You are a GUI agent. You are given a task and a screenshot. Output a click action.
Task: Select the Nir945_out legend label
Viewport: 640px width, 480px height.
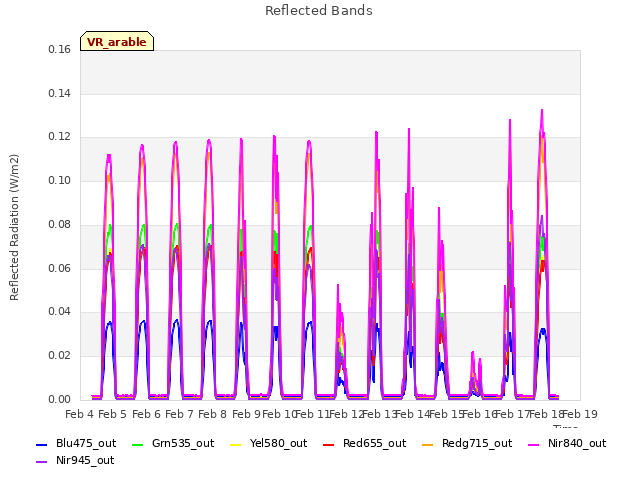click(x=85, y=461)
